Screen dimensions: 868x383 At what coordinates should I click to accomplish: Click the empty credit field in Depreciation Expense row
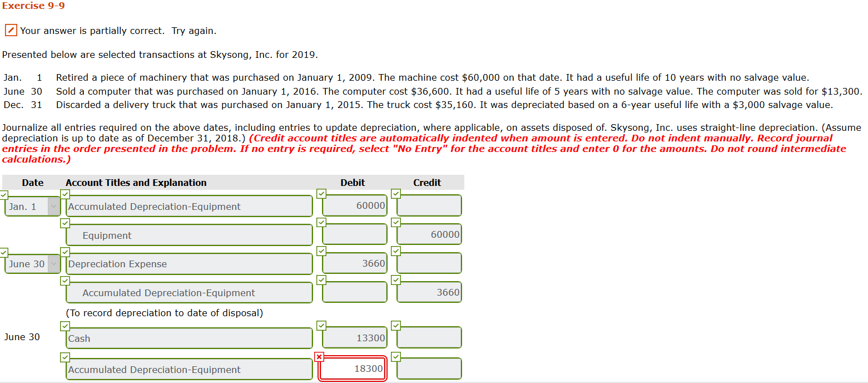pos(429,263)
